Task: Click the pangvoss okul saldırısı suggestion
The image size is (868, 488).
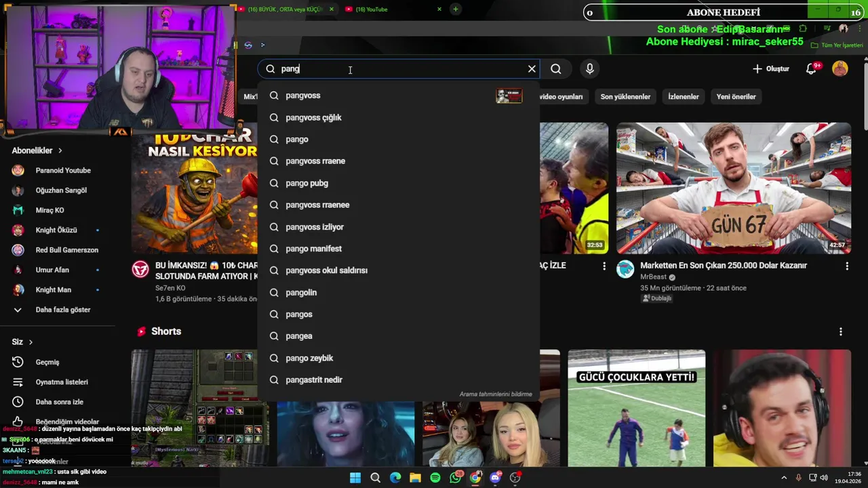Action: coord(398,270)
